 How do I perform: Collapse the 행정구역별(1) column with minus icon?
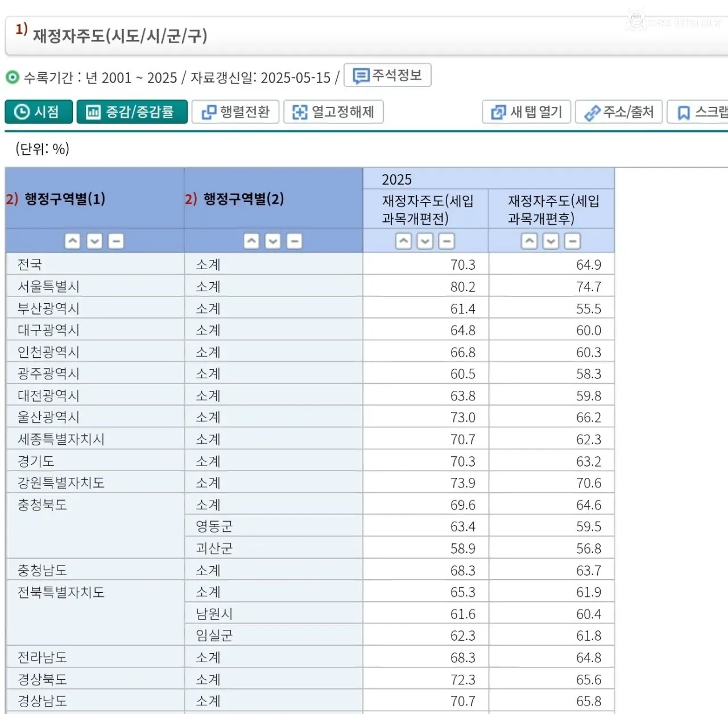[116, 241]
